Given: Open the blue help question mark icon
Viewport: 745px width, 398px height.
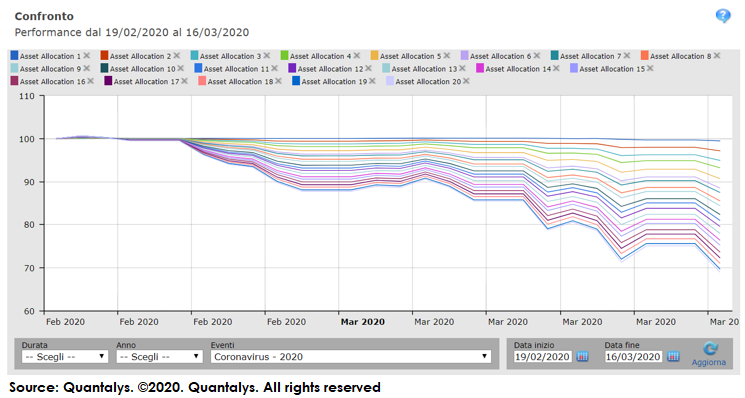Looking at the screenshot, I should coord(723,16).
